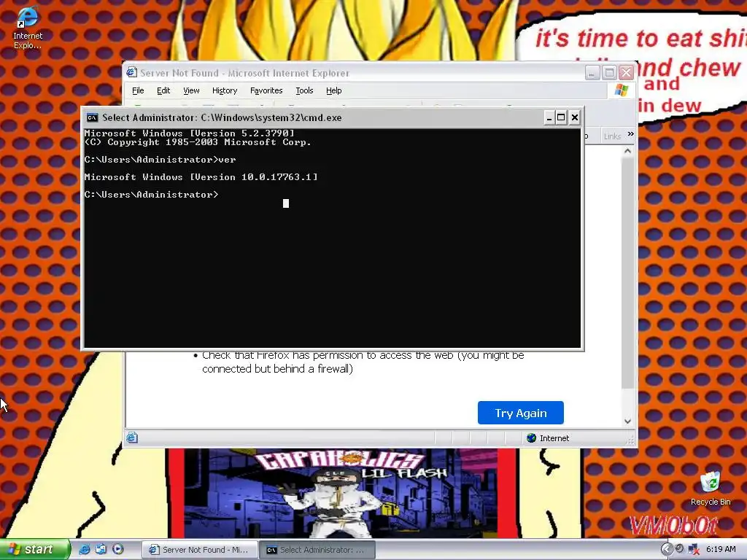Click the cmd.exe title bar text
Image resolution: width=747 pixels, height=560 pixels.
click(x=222, y=117)
